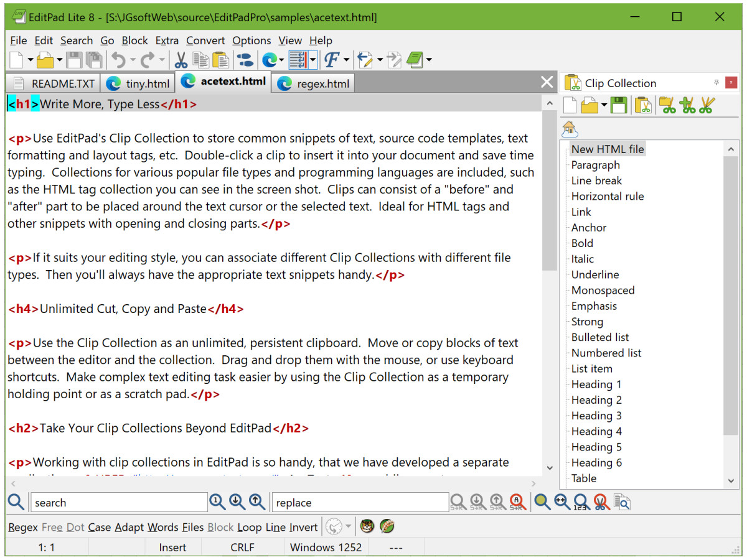Toggle the Line search option
Image resolution: width=747 pixels, height=560 pixels.
coord(276,527)
